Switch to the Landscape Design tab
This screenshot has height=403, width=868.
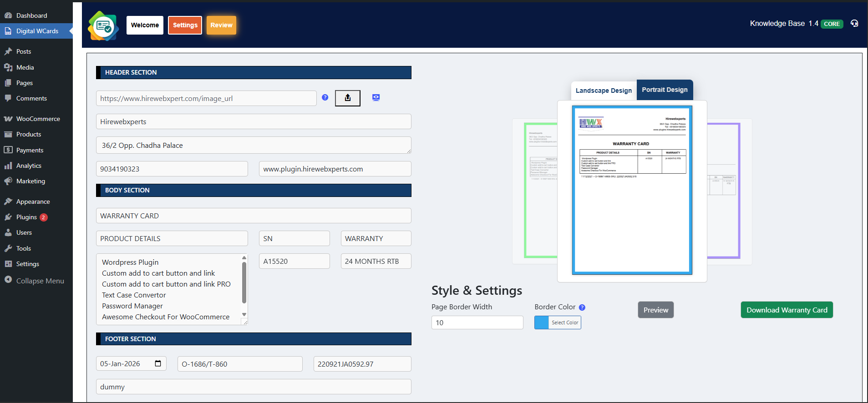[x=604, y=91]
